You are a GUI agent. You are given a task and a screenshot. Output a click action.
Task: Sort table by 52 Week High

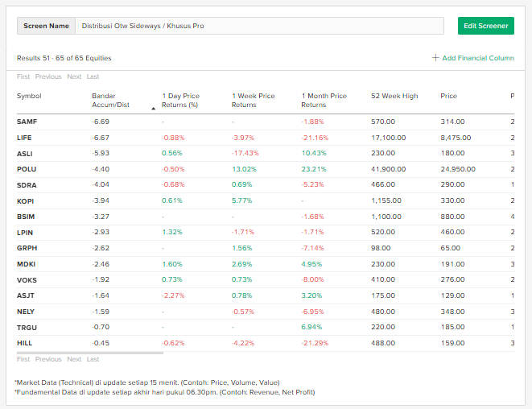(394, 96)
